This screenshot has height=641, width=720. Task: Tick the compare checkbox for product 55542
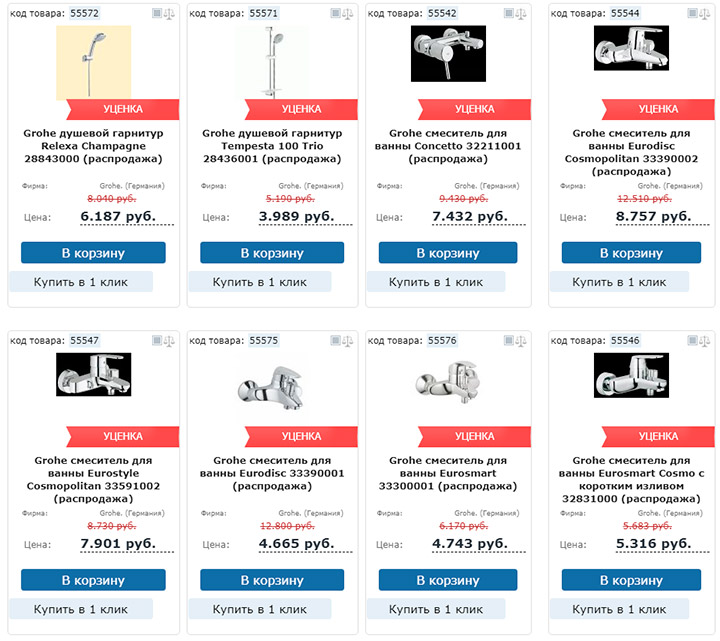508,13
